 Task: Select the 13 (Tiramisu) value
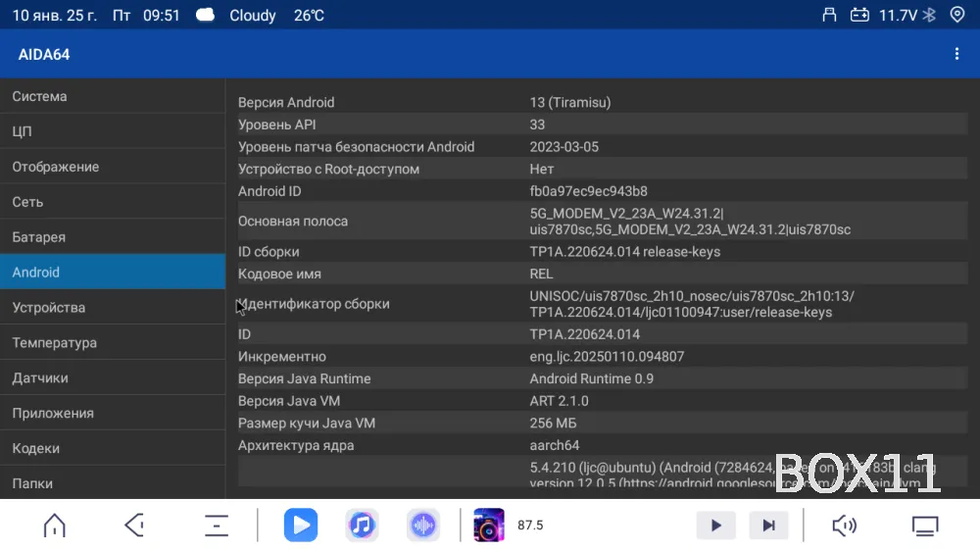570,103
